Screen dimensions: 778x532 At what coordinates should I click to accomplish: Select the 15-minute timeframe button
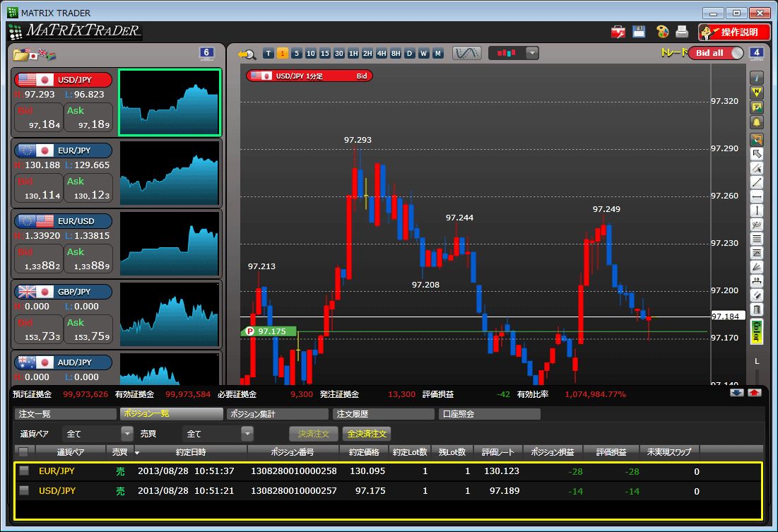[x=325, y=53]
